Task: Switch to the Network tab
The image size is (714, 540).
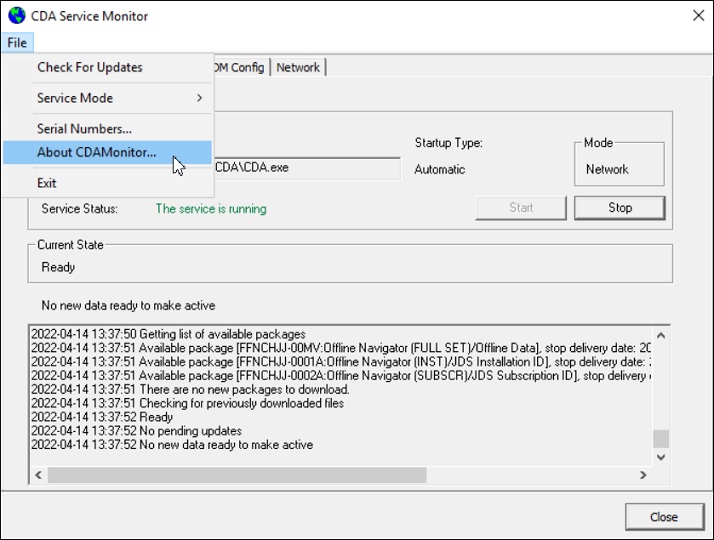Action: click(298, 67)
